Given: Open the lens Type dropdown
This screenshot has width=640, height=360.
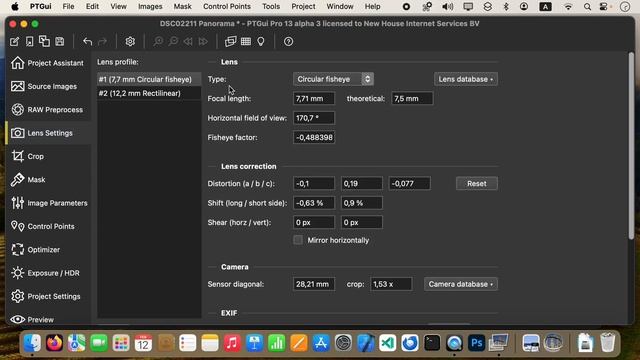Looking at the screenshot, I should point(333,79).
